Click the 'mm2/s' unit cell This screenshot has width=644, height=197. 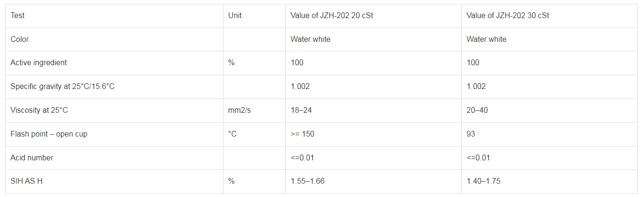tap(240, 110)
